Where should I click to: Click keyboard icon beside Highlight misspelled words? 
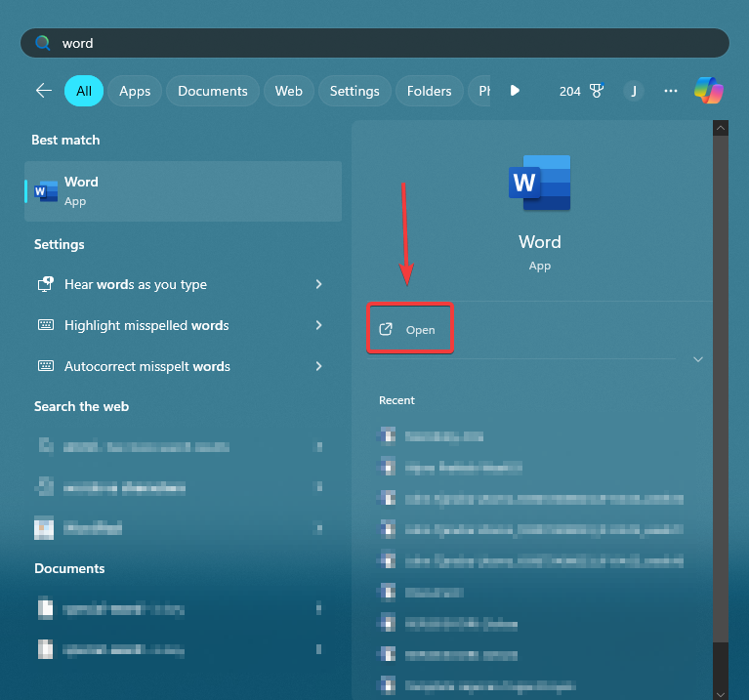(x=46, y=325)
